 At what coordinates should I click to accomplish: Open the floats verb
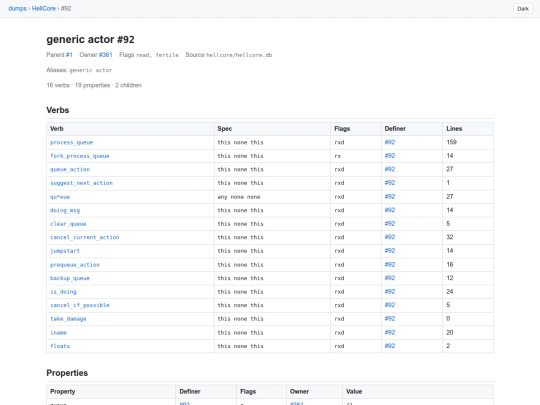pos(60,346)
